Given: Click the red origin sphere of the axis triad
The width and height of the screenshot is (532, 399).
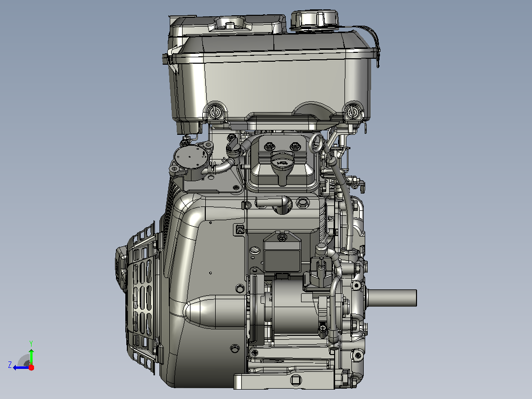Looking at the screenshot, I should click(x=31, y=367).
